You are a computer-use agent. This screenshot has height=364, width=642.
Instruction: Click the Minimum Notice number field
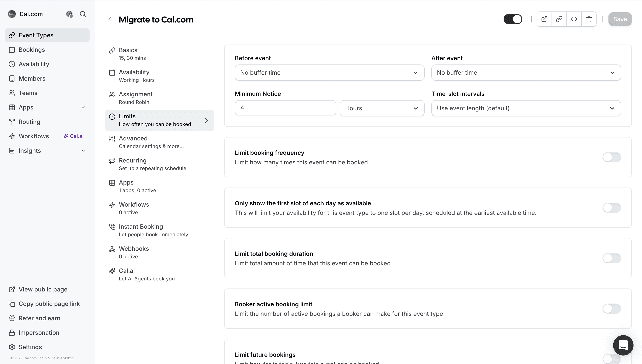click(285, 108)
